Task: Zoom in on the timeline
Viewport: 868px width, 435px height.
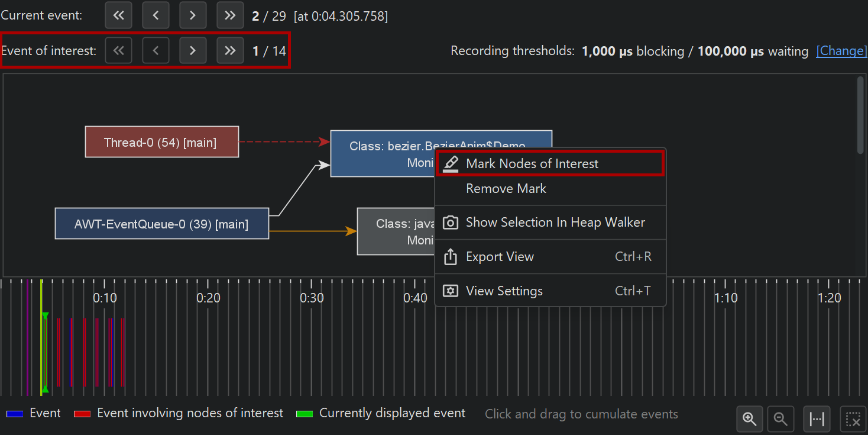Action: (x=750, y=419)
